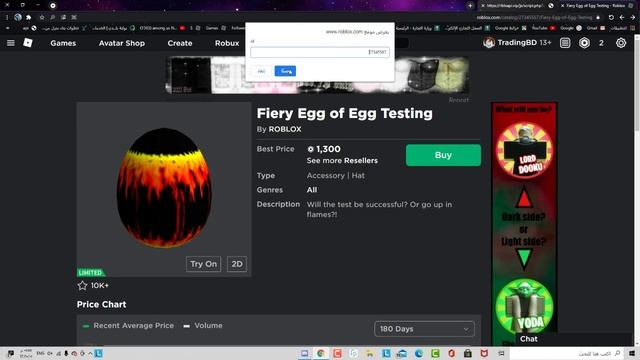Image resolution: width=640 pixels, height=360 pixels.
Task: Toggle the Volume chart legend
Action: coord(203,325)
